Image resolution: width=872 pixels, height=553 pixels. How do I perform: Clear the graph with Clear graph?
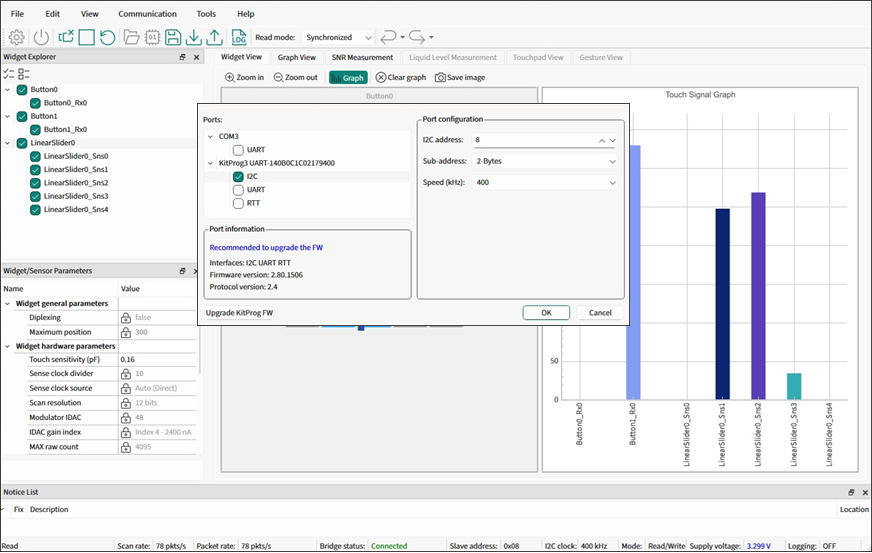[x=401, y=77]
